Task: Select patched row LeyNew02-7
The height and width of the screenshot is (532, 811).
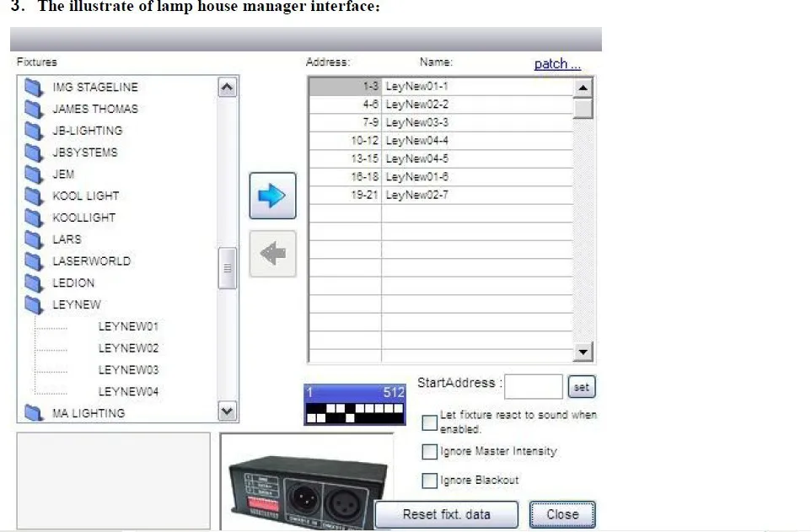Action: coord(441,195)
